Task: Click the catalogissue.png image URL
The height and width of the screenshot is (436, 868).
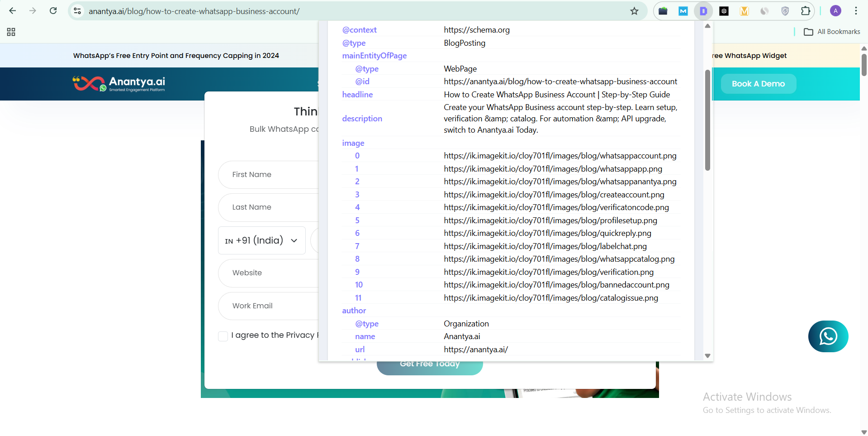Action: click(551, 298)
